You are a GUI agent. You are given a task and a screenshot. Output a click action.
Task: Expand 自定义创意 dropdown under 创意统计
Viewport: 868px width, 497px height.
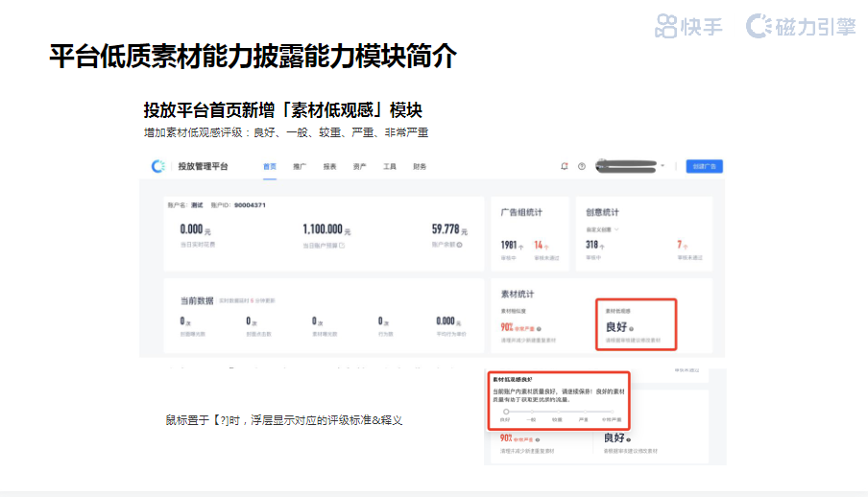pyautogui.click(x=602, y=229)
